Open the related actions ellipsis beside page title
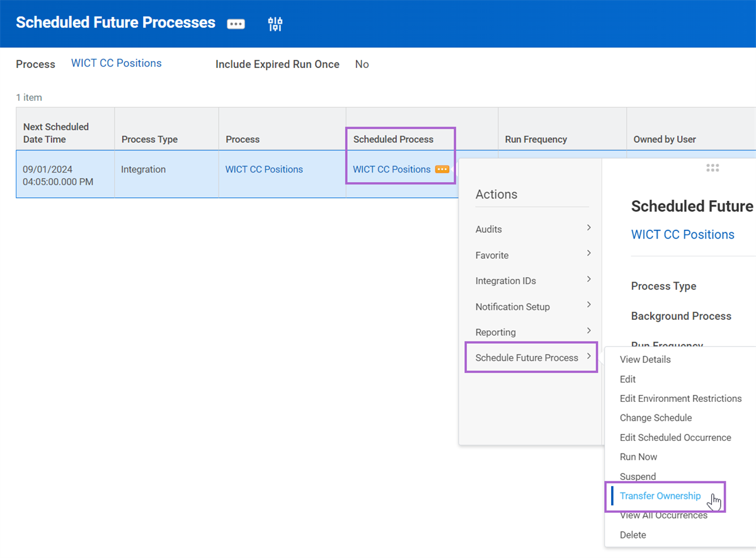The width and height of the screenshot is (756, 558). 236,24
